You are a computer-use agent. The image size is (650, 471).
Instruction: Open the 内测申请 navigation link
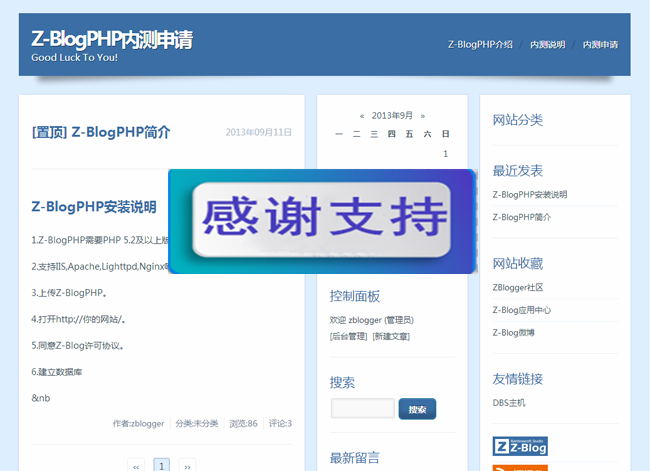600,44
